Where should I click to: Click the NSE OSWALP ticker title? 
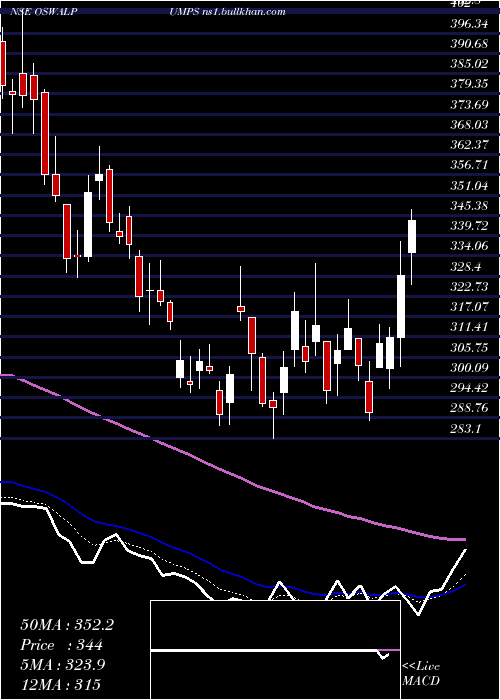(43, 12)
